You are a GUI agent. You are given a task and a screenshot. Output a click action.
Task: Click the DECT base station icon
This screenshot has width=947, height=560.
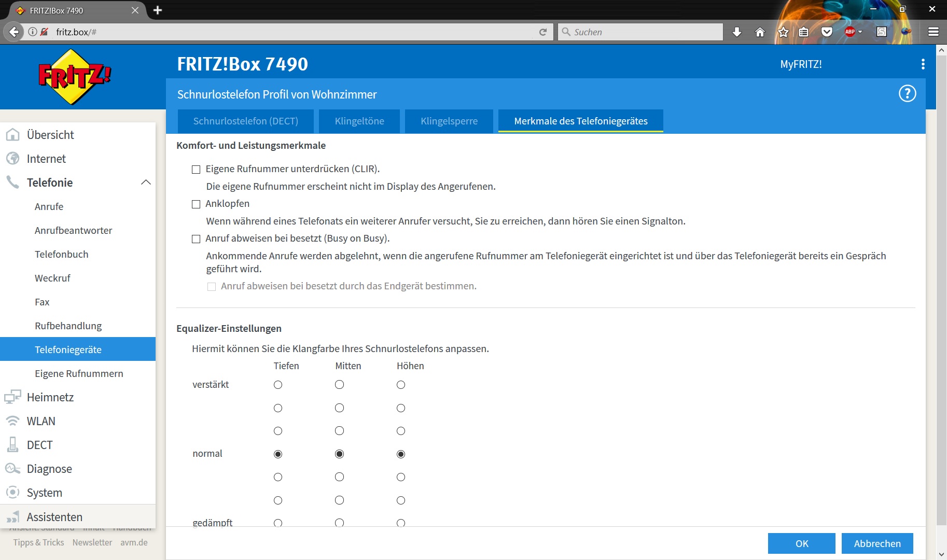pyautogui.click(x=12, y=444)
